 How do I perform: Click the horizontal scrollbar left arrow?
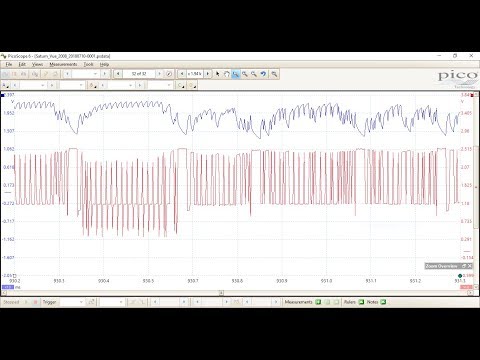[4, 293]
